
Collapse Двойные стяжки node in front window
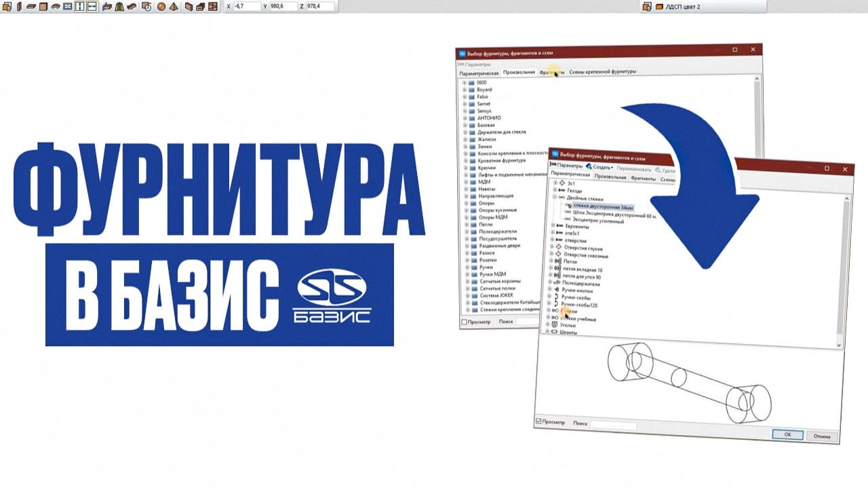(x=555, y=197)
